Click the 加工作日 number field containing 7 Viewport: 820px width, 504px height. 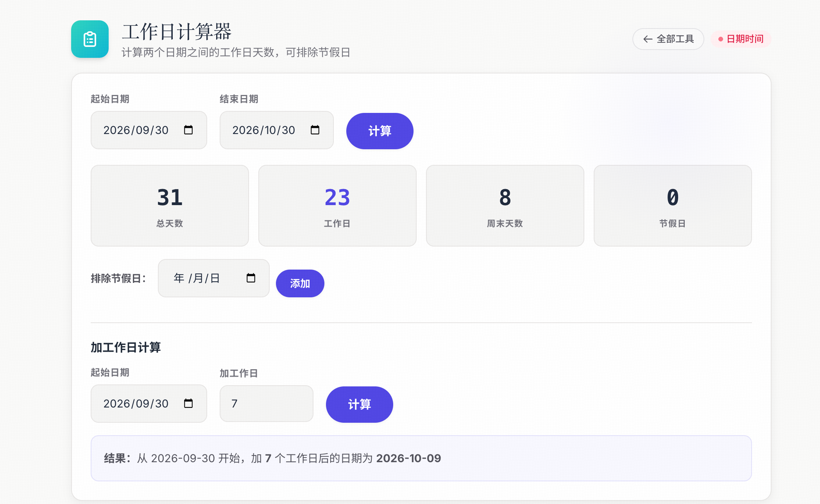pos(266,404)
